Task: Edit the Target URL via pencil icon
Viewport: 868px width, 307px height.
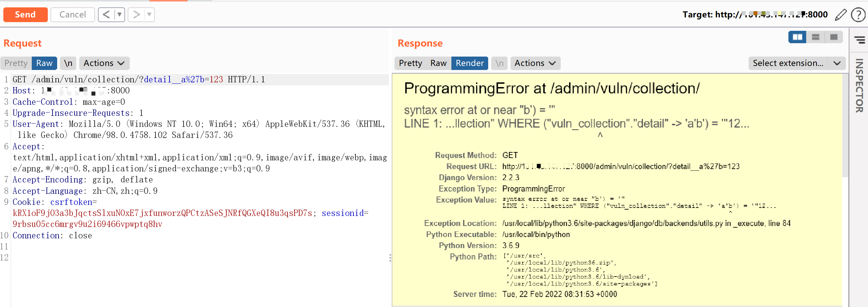Action: point(841,14)
